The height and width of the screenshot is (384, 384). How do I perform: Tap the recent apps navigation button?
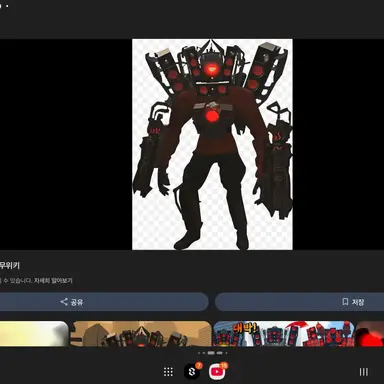coord(364,372)
